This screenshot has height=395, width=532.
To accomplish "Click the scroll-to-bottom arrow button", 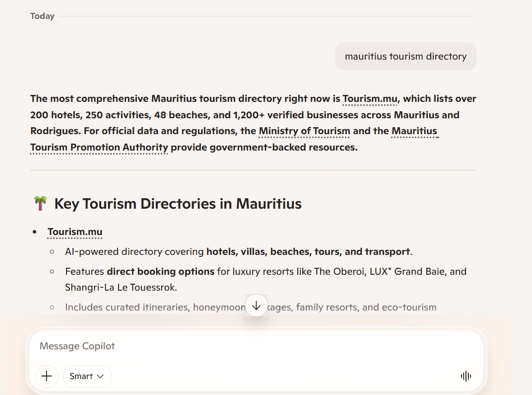I will [256, 306].
